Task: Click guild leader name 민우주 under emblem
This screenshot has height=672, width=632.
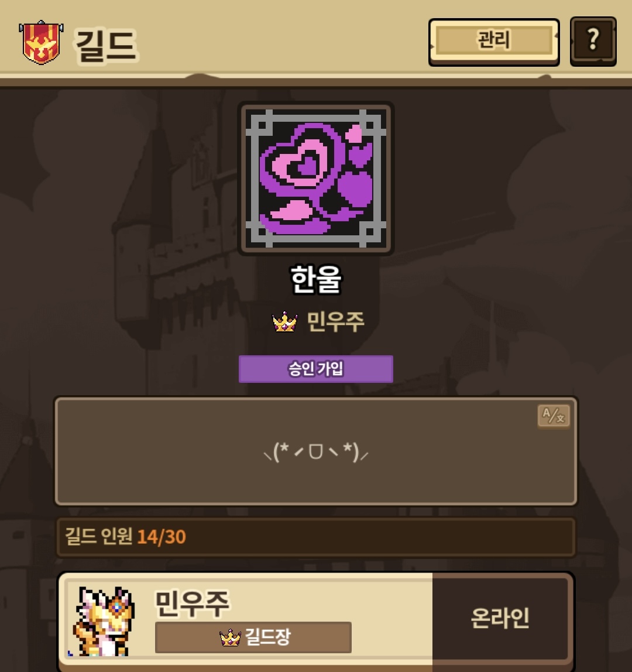Action: pyautogui.click(x=335, y=323)
